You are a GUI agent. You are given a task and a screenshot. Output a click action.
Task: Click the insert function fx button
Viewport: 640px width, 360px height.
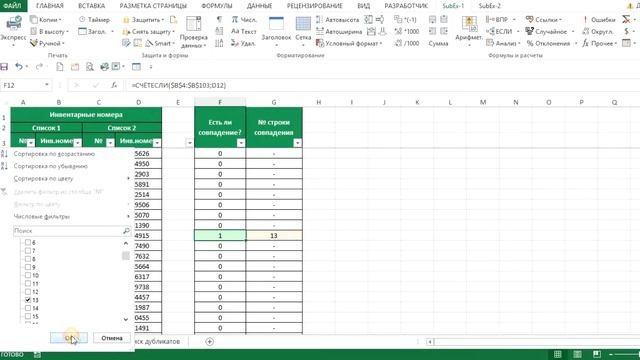(114, 85)
